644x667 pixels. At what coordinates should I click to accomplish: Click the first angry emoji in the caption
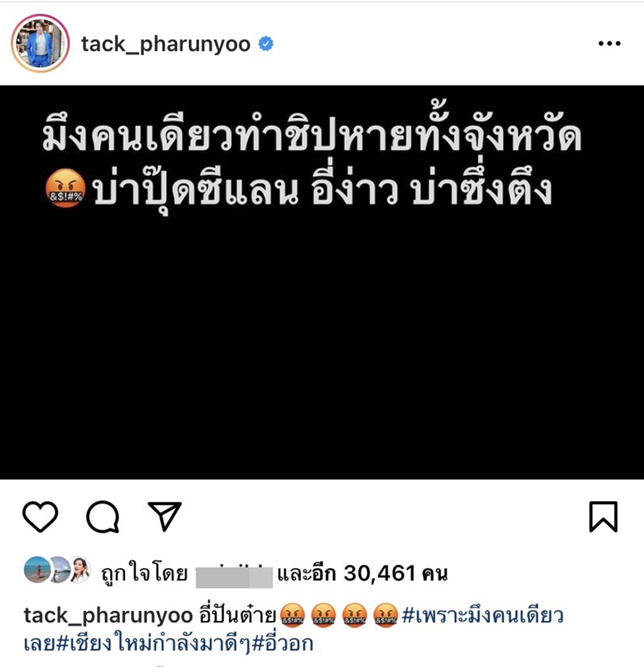coord(292,615)
